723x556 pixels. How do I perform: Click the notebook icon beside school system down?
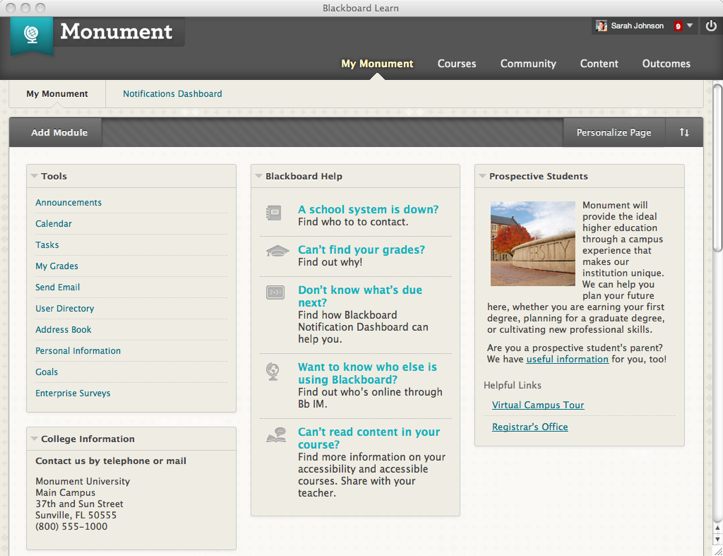pos(273,213)
